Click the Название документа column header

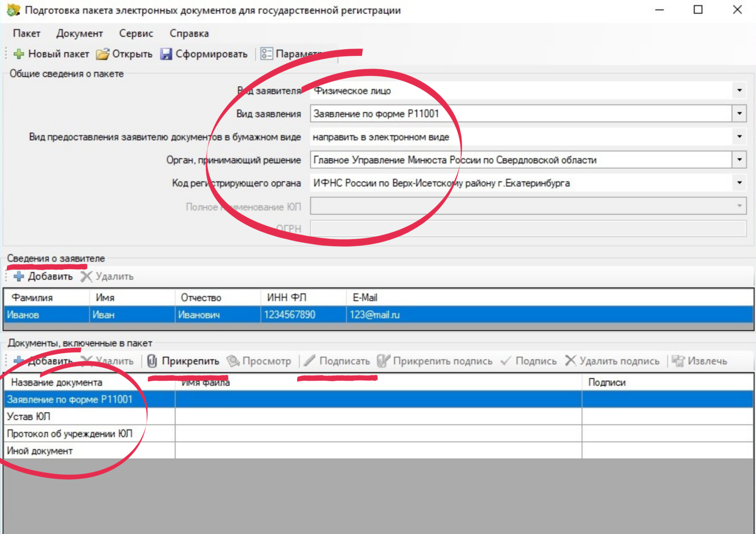(x=89, y=382)
